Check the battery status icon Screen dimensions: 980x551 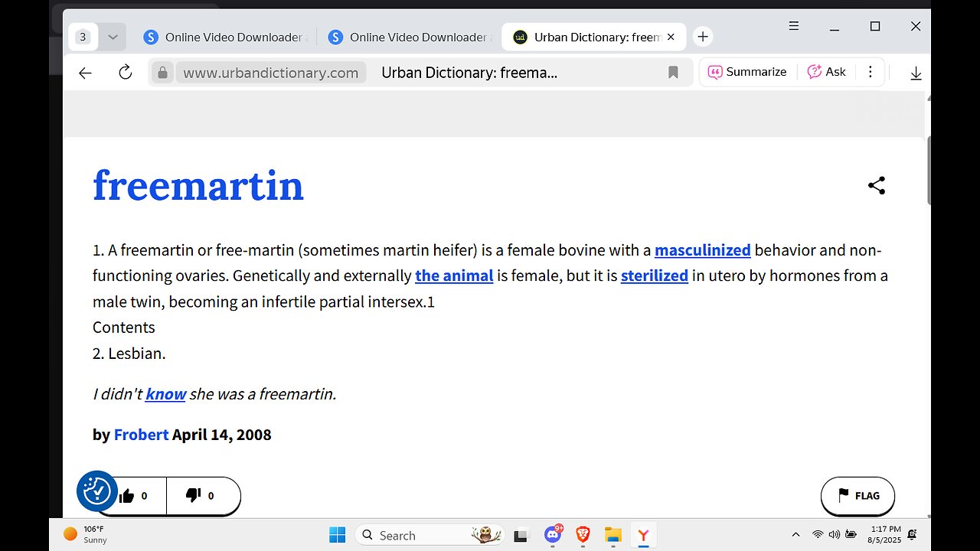coord(851,535)
